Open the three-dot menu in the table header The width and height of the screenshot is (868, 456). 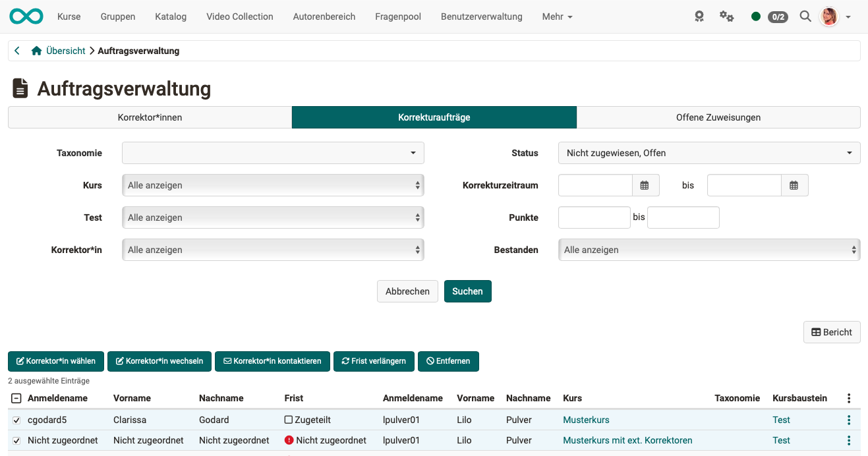pos(849,398)
